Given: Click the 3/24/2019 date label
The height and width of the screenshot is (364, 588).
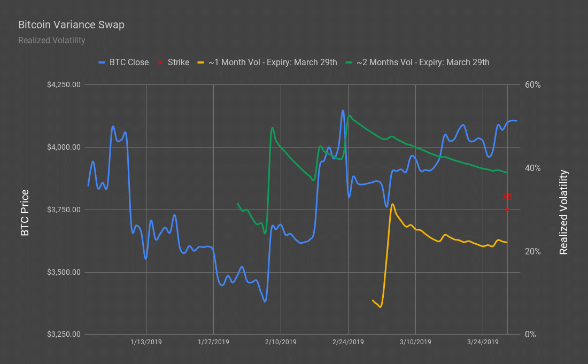Looking at the screenshot, I should click(x=483, y=342).
